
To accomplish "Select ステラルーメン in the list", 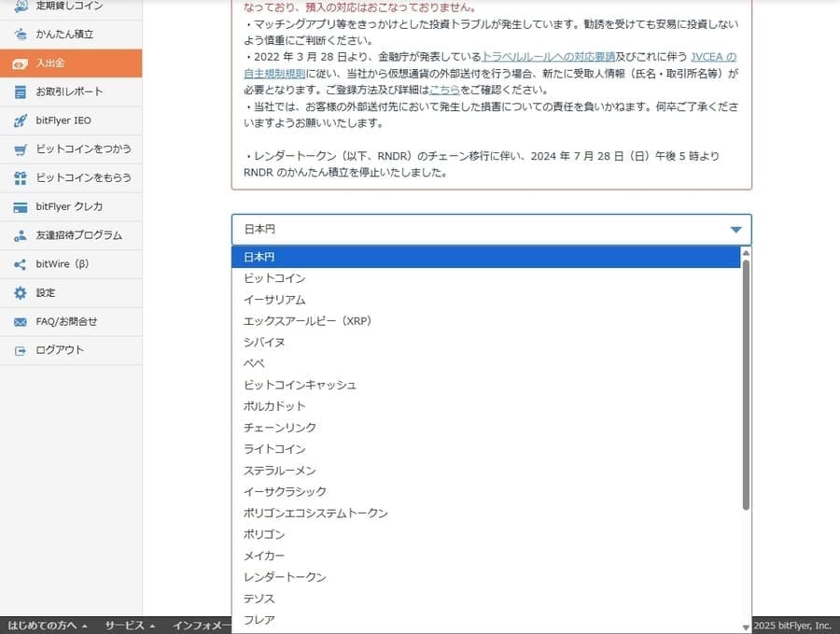I will pyautogui.click(x=486, y=471).
